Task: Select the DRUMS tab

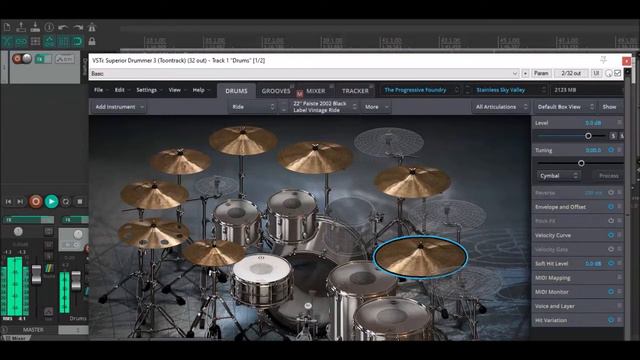Action: pos(236,91)
